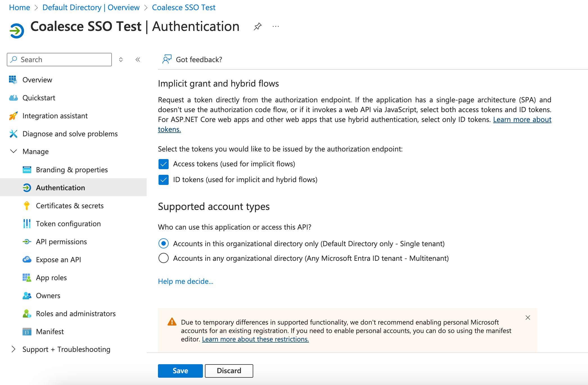Click the App roles icon
This screenshot has width=588, height=385.
coord(27,278)
